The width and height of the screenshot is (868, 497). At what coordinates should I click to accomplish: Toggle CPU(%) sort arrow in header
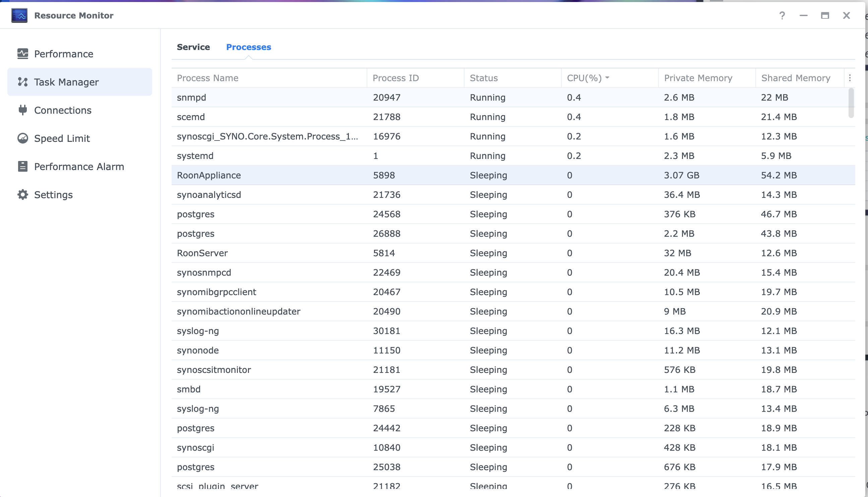[607, 78]
